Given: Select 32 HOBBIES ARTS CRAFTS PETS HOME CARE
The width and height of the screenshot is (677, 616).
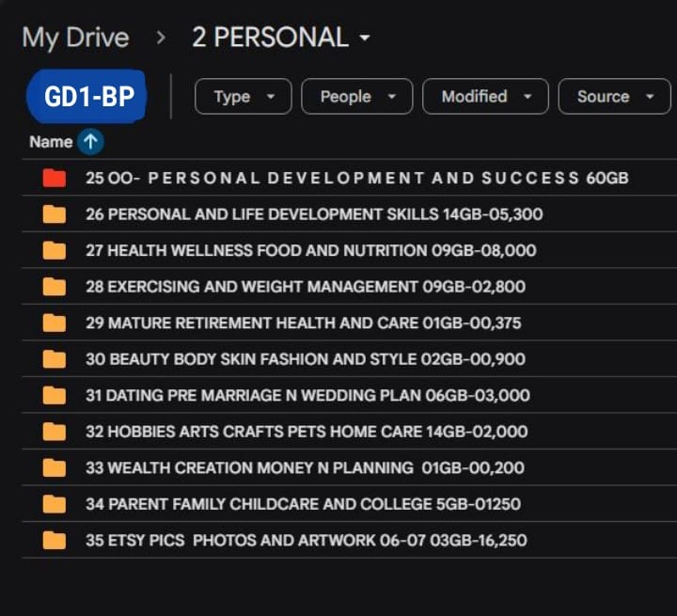Looking at the screenshot, I should (x=350, y=432).
